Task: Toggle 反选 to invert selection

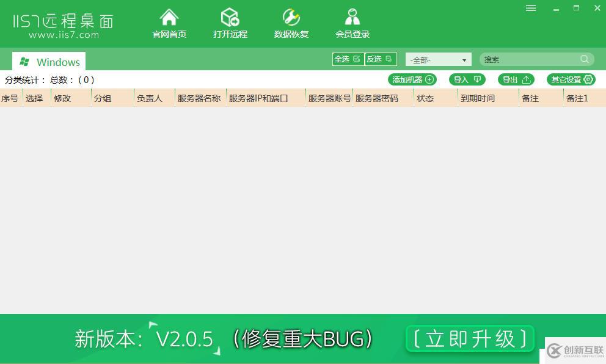Action: [x=380, y=59]
